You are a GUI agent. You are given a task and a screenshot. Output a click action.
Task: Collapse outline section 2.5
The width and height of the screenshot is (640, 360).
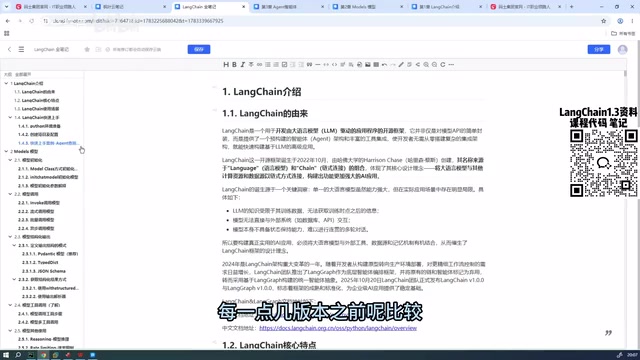coord(10,331)
